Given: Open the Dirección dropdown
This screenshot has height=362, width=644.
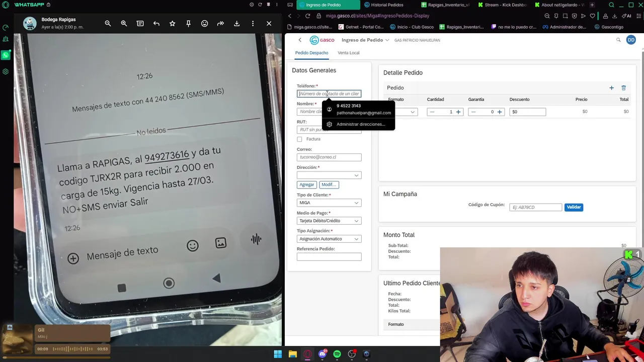Looking at the screenshot, I should pos(329,175).
